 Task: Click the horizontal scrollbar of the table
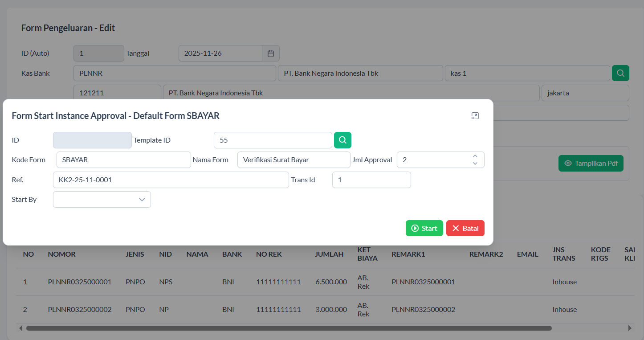coord(289,328)
